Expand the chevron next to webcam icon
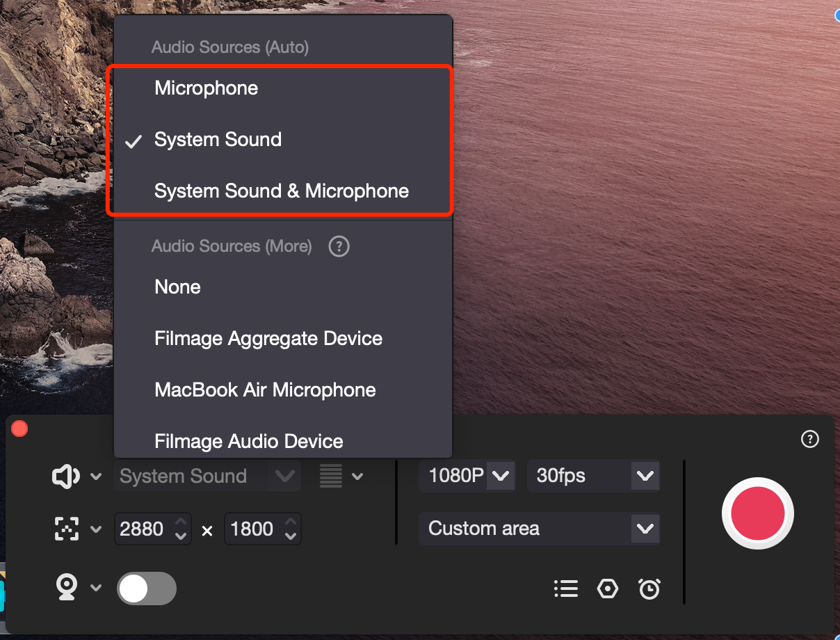This screenshot has width=840, height=640. coord(96,588)
